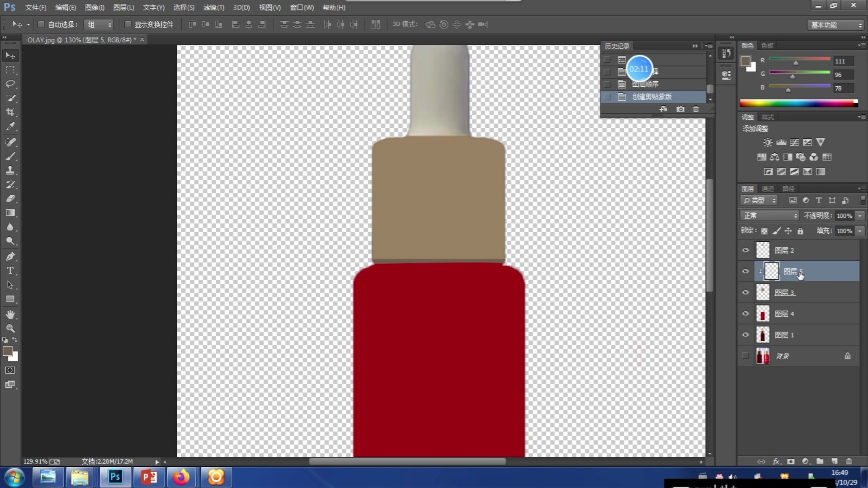Toggle Quick Mask mode icon
Image resolution: width=868 pixels, height=488 pixels.
pyautogui.click(x=10, y=370)
